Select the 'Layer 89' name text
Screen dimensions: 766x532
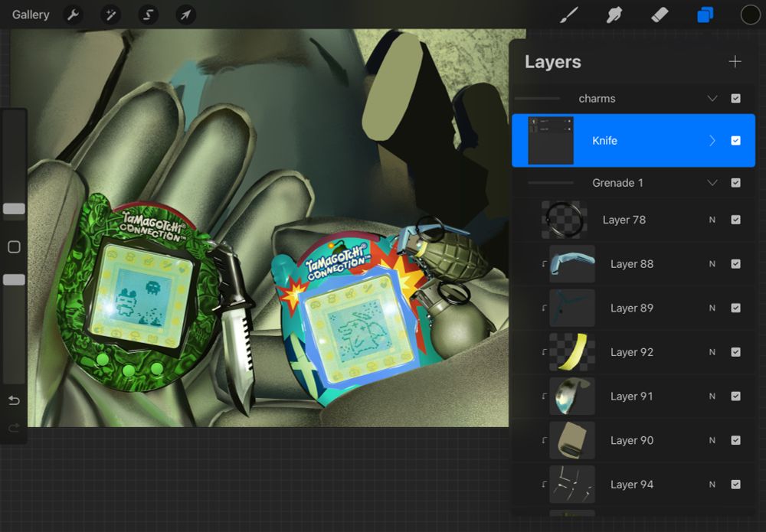pyautogui.click(x=632, y=308)
